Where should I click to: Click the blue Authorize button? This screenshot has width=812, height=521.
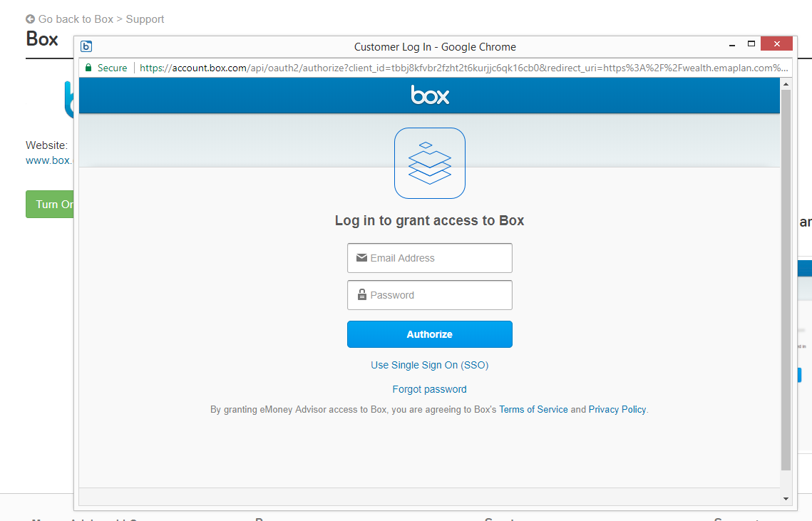429,334
